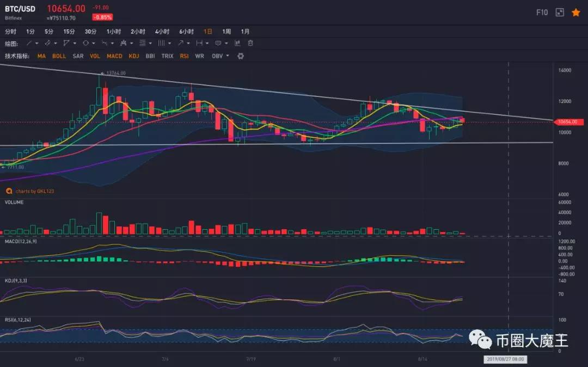Enable the BBI indicator
This screenshot has height=367, width=588.
pyautogui.click(x=150, y=56)
